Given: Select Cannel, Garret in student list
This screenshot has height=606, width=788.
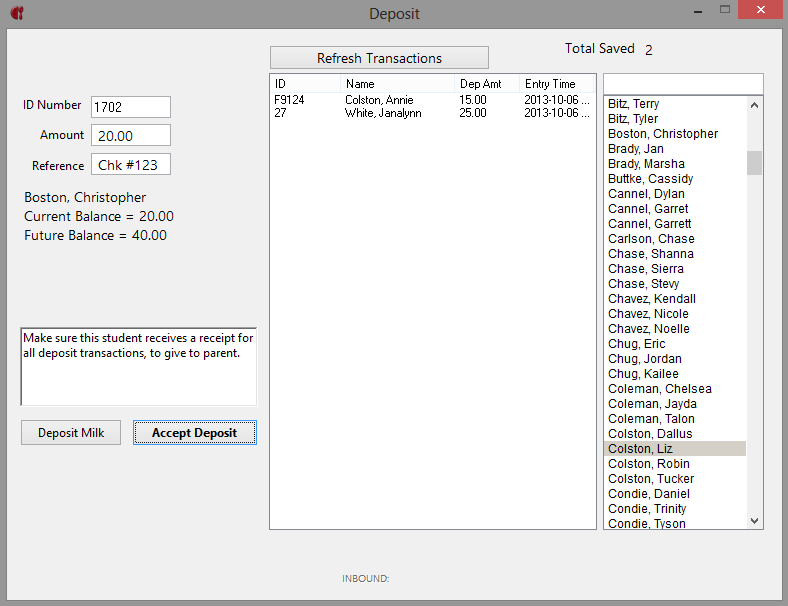Looking at the screenshot, I should pyautogui.click(x=674, y=209).
